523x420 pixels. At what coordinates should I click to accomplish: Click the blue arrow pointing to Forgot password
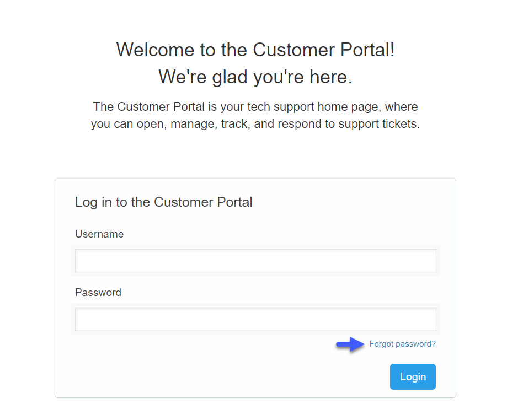point(349,344)
